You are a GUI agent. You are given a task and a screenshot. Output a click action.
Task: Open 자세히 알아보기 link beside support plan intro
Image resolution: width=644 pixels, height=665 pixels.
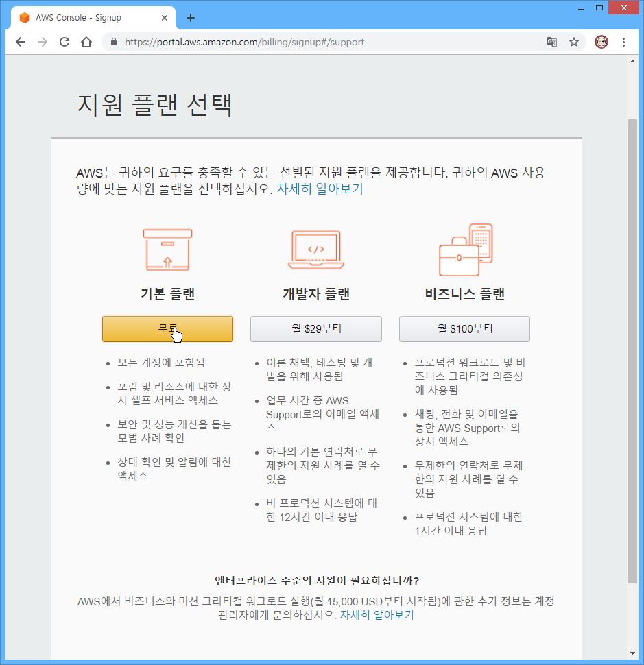tap(320, 189)
